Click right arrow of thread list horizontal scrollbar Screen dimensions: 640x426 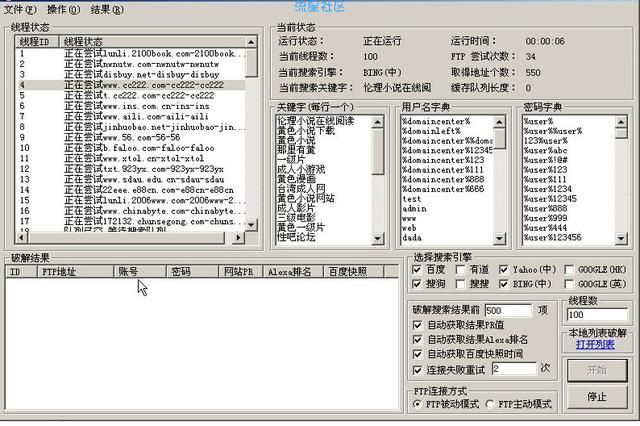click(x=238, y=237)
